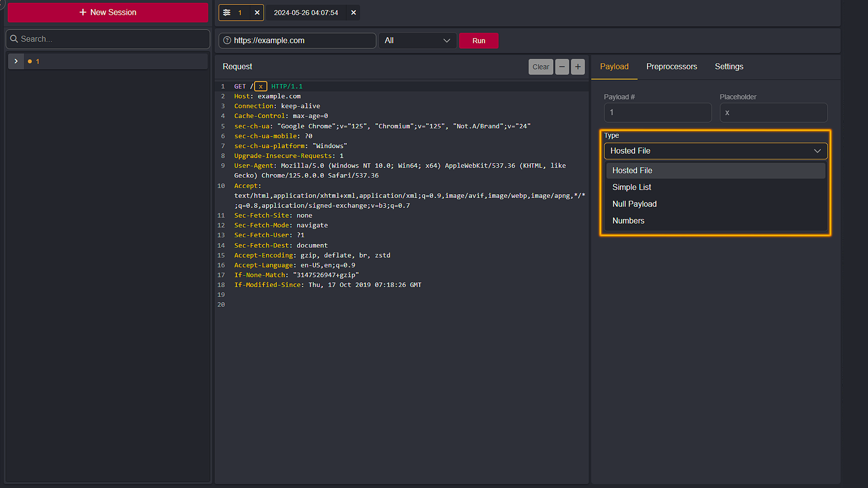
Task: Click the If-None-Match header line
Action: pyautogui.click(x=297, y=275)
